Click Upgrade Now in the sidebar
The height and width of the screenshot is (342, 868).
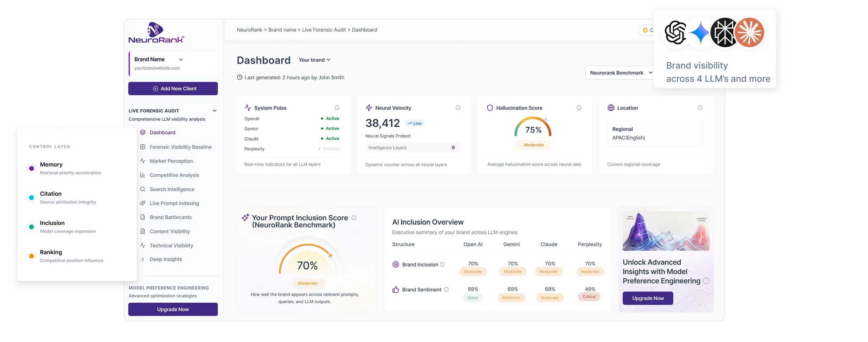pos(173,309)
